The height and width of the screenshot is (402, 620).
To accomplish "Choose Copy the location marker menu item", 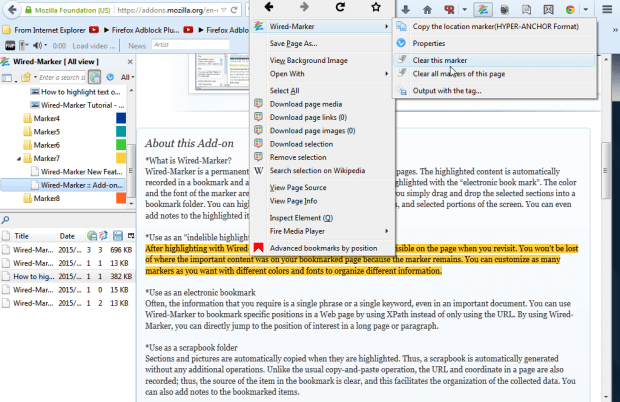I will [x=494, y=26].
